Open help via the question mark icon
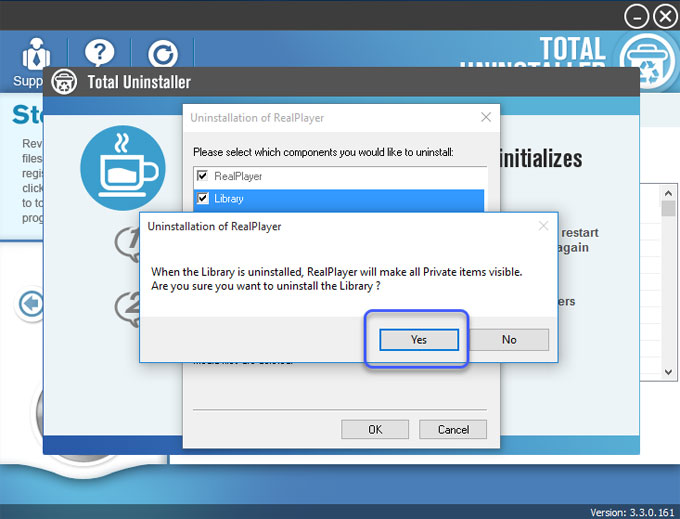The width and height of the screenshot is (680, 519). click(x=99, y=53)
